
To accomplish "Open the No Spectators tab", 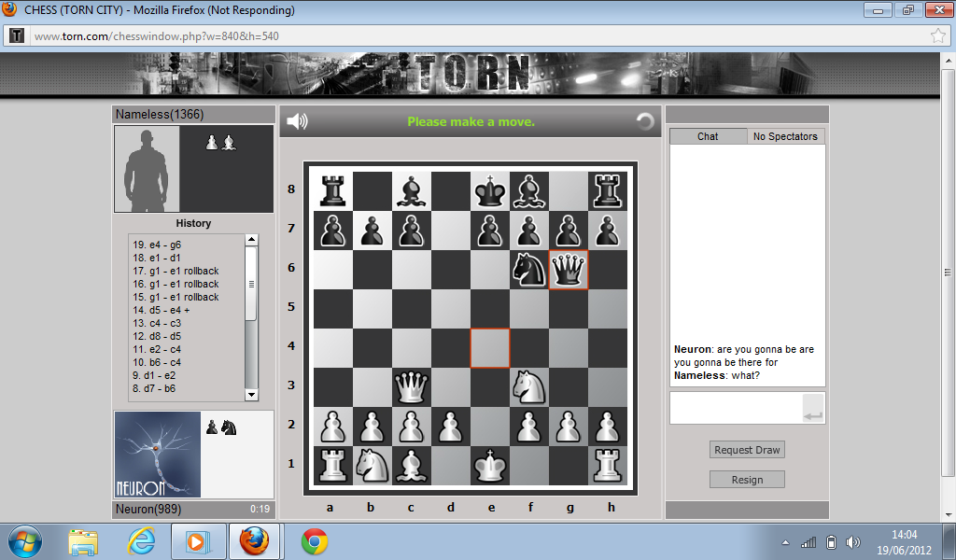I will coord(785,136).
